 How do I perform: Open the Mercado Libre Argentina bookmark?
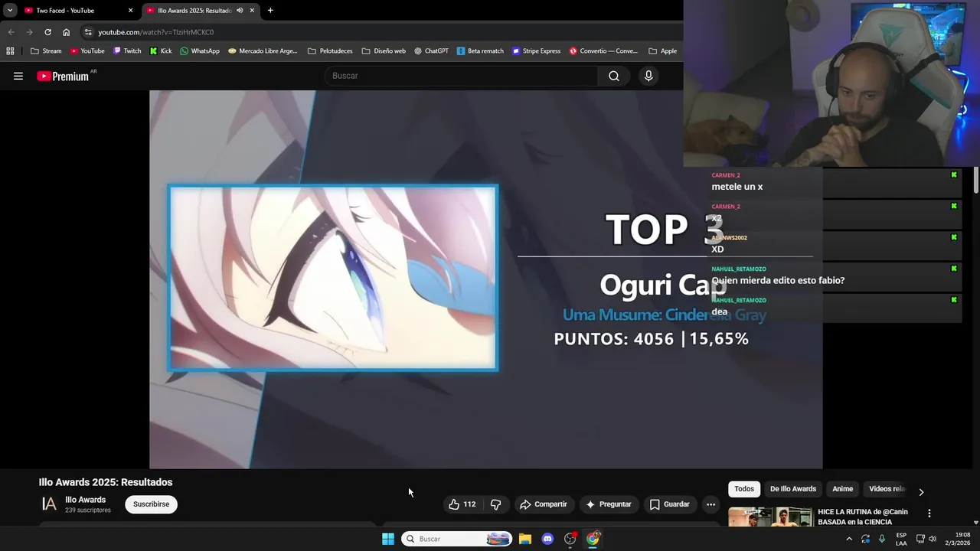(x=263, y=51)
